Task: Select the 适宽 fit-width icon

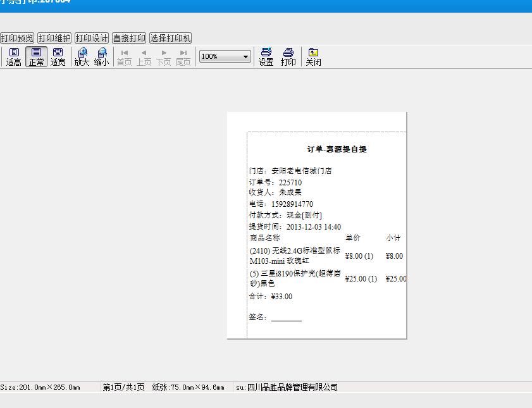Action: coord(58,56)
